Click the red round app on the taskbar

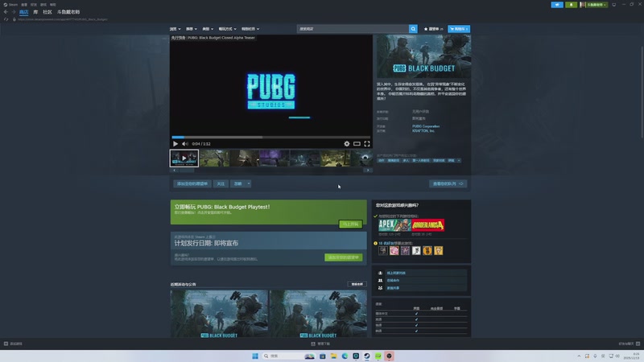click(x=389, y=356)
